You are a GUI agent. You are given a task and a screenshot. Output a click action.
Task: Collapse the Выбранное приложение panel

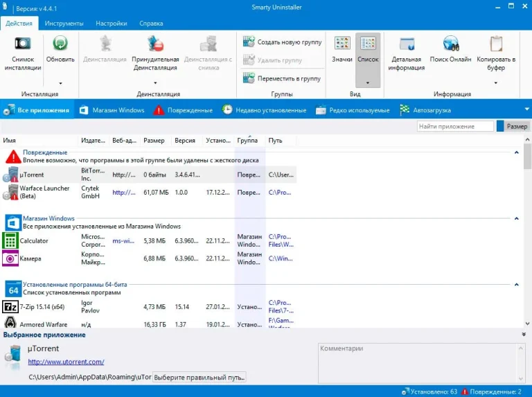click(524, 335)
